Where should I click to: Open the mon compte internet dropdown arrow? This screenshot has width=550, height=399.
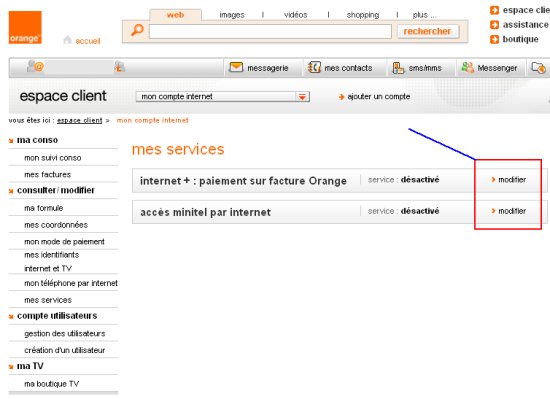pos(302,97)
